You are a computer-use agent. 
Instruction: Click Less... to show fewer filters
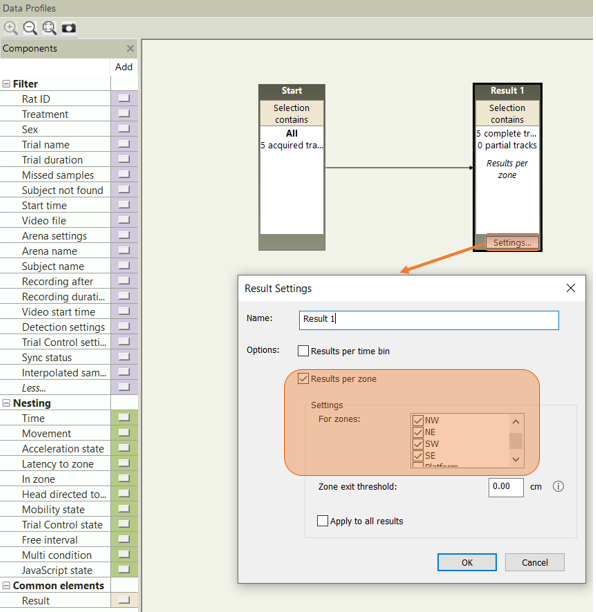point(34,388)
